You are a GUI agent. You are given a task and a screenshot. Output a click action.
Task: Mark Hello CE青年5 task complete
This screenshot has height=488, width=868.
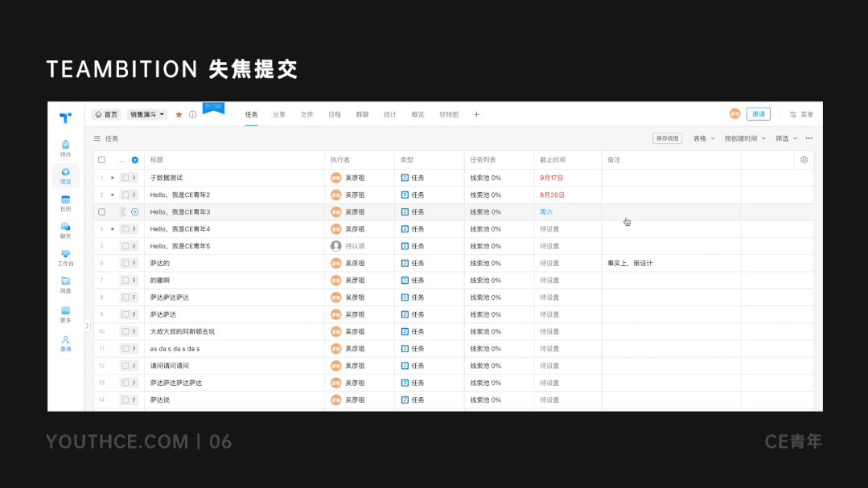(125, 246)
